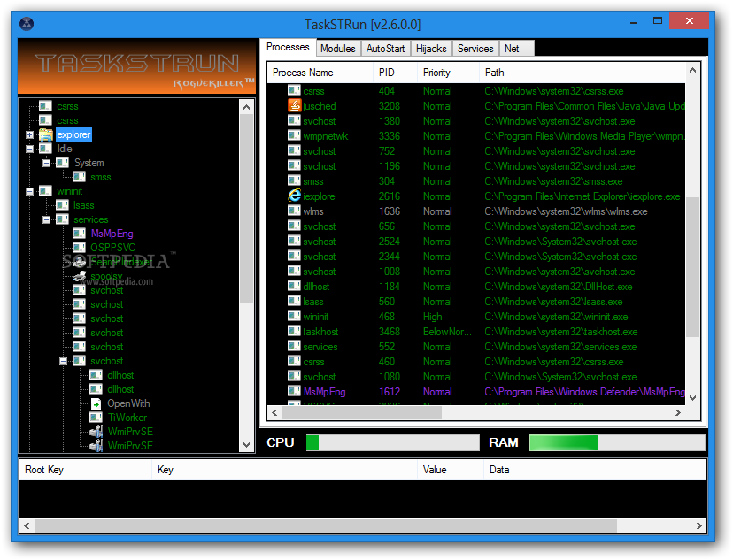
Task: Click the icon beside smss in the tree
Action: [79, 177]
